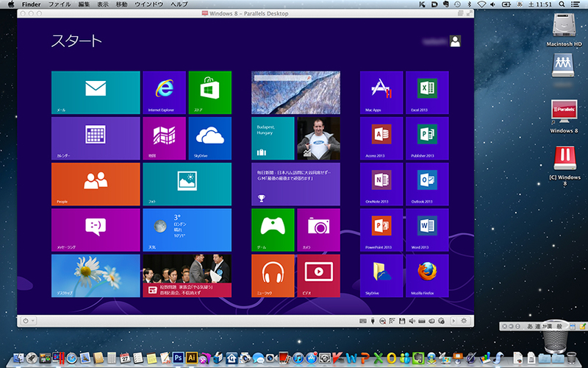Launch the Word 2013 tile
This screenshot has height=368, width=588.
pos(427,230)
